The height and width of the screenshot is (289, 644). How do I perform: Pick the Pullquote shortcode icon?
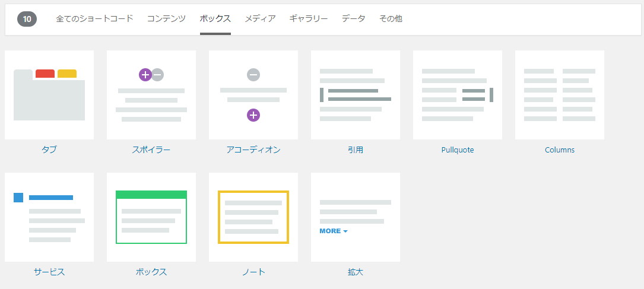click(458, 95)
